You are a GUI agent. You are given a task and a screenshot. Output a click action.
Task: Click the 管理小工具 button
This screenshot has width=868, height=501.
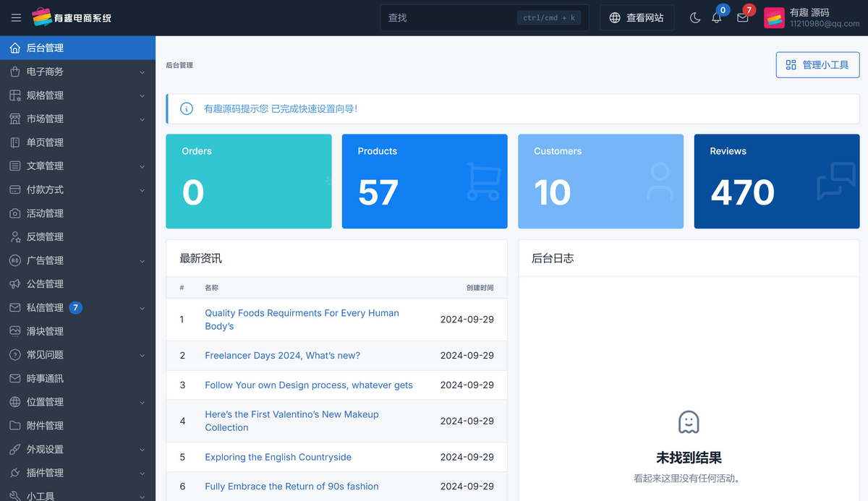(x=817, y=65)
